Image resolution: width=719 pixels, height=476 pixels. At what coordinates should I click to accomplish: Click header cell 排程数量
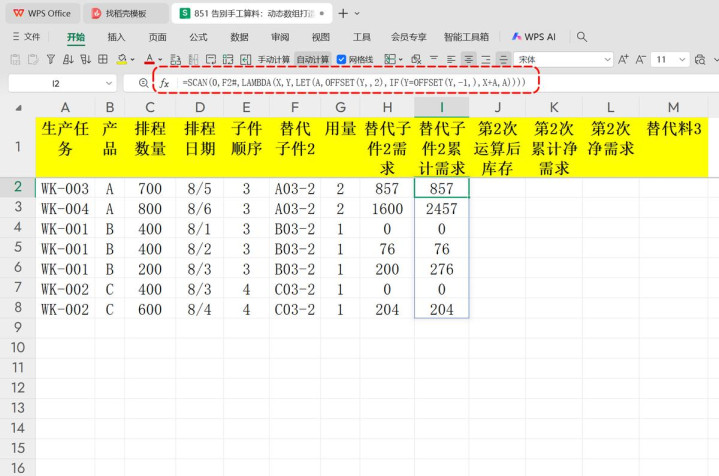click(x=150, y=147)
